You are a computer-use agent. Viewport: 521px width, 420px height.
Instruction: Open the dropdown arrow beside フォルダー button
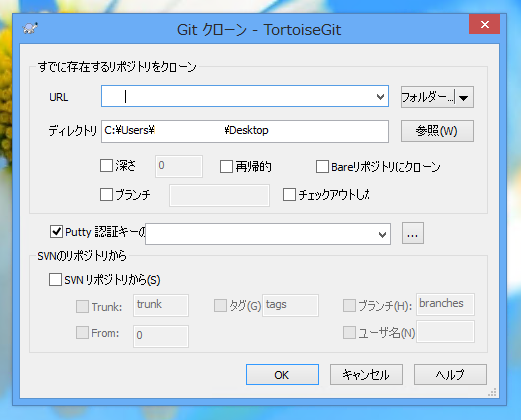[x=464, y=98]
